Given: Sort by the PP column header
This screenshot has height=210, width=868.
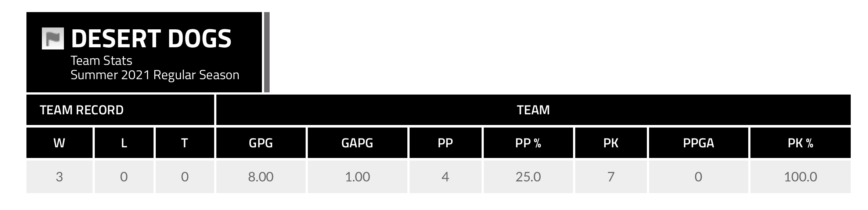Looking at the screenshot, I should click(445, 143).
